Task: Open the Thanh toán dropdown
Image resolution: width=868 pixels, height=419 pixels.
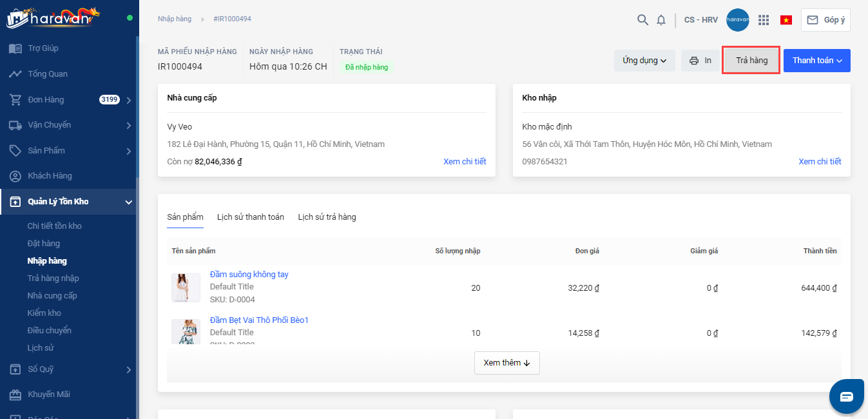Action: (x=816, y=61)
